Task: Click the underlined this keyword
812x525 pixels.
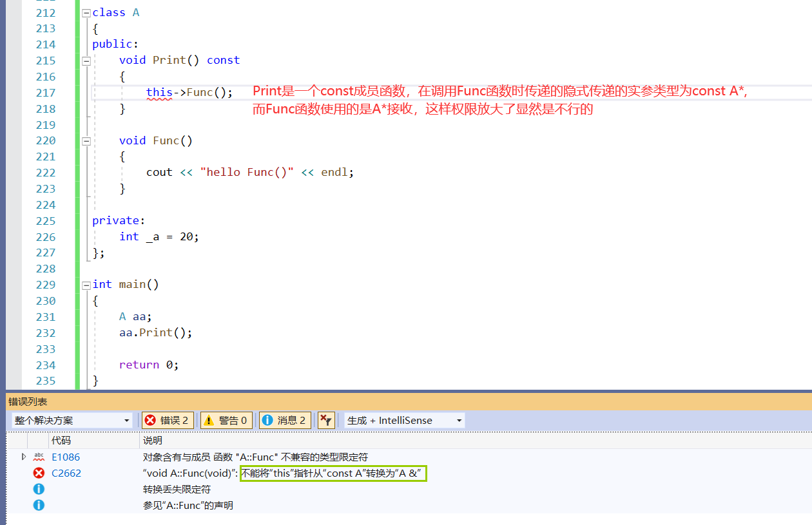Action: 159,92
